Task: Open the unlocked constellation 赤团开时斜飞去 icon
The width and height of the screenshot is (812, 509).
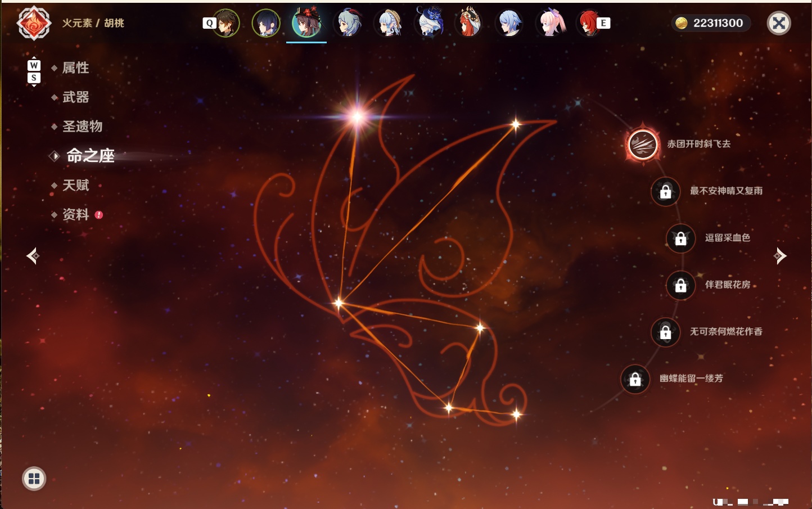Action: [x=643, y=145]
